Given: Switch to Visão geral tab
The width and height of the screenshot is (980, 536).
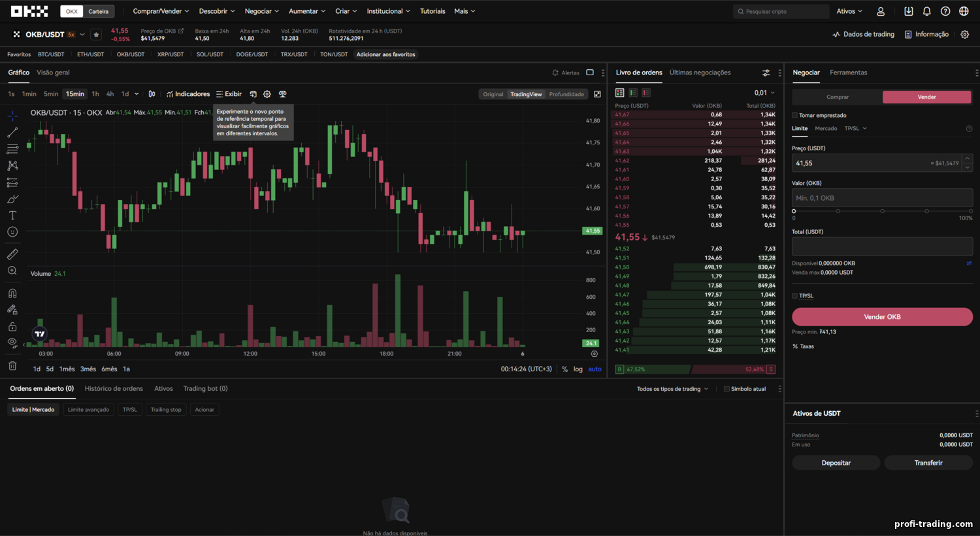Looking at the screenshot, I should point(53,73).
